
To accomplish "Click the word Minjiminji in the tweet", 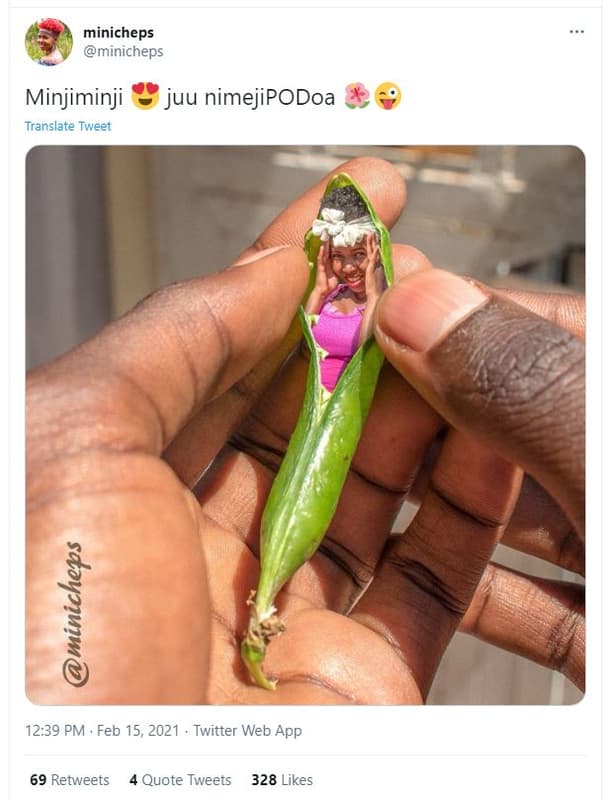I will point(74,98).
